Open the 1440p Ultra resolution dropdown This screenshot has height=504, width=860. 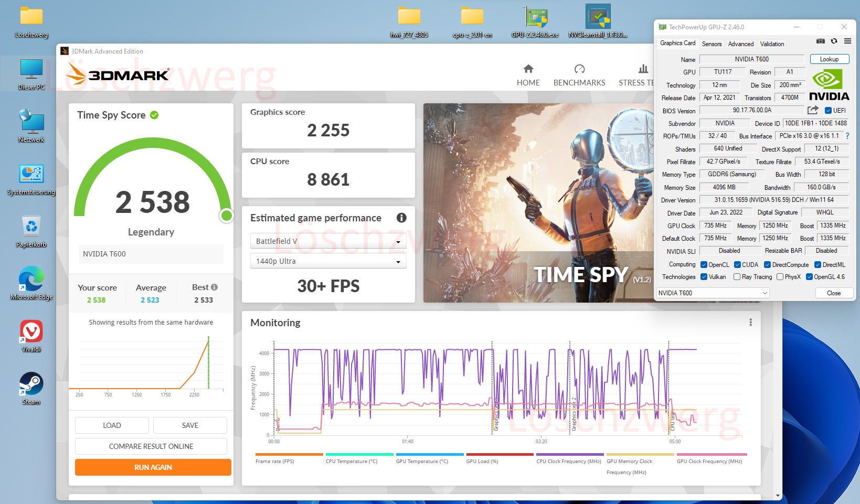[328, 261]
